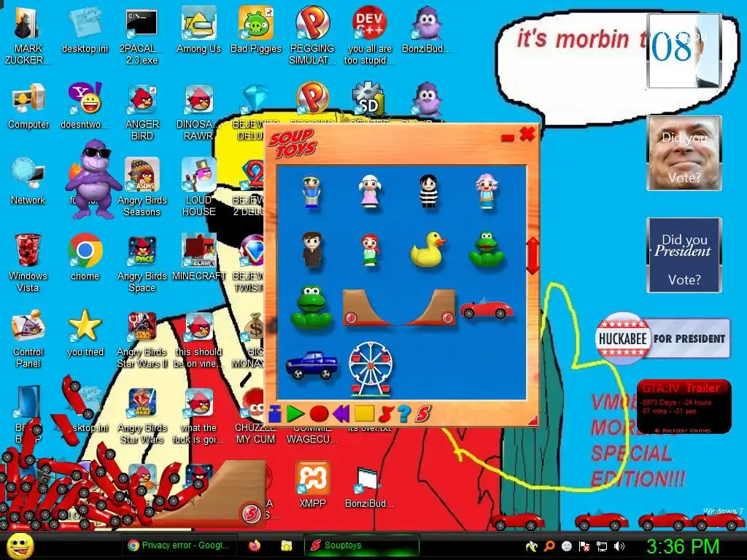Open the smiley face Start button
Image resolution: width=747 pixels, height=560 pixels.
pyautogui.click(x=20, y=545)
